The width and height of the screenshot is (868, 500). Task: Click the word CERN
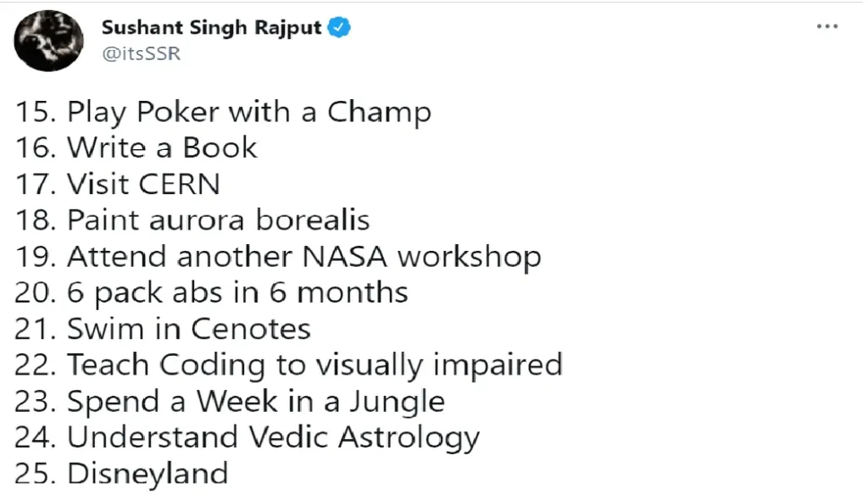[179, 184]
